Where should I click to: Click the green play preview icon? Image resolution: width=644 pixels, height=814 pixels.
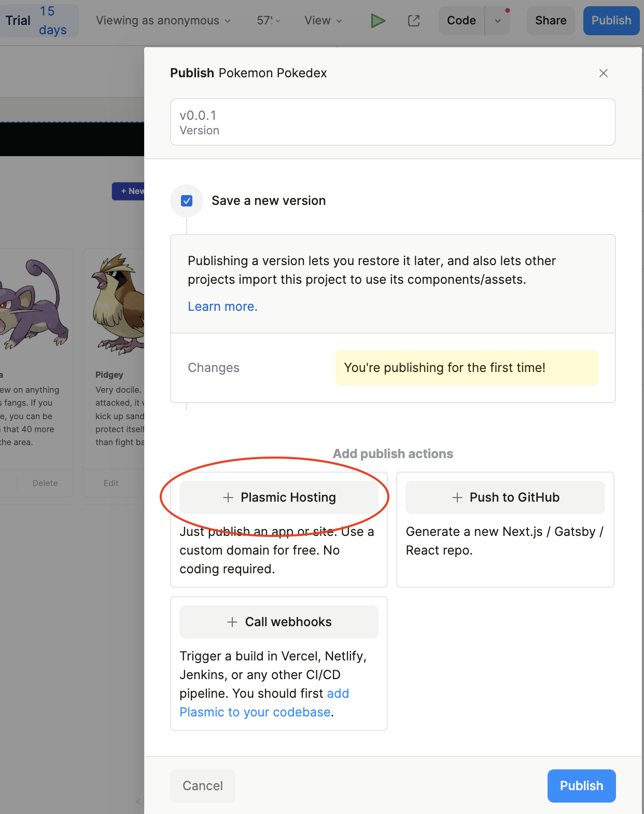(x=378, y=21)
